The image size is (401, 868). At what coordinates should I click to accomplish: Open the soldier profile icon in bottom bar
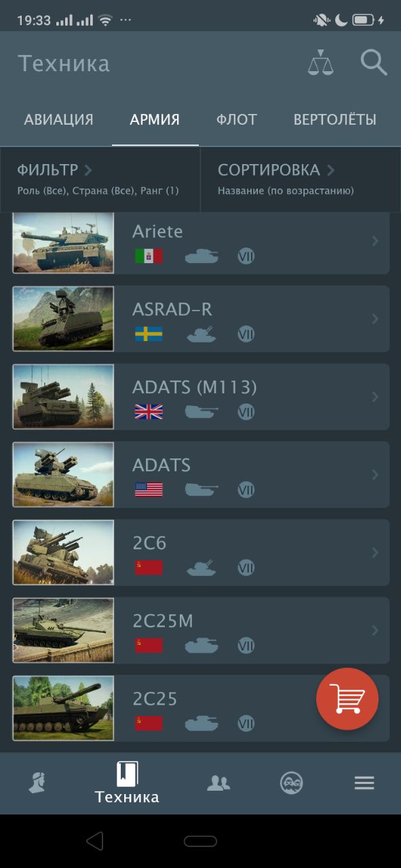click(x=38, y=783)
